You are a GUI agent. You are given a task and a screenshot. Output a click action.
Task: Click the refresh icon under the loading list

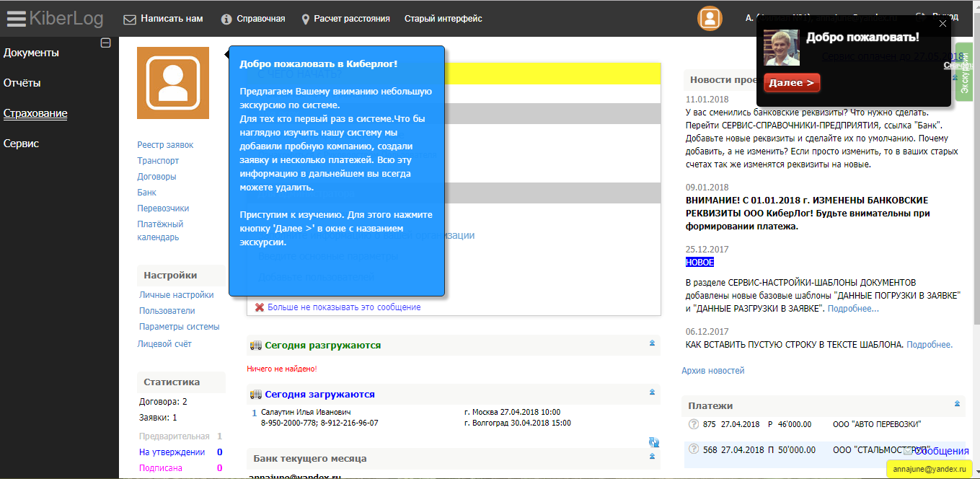(x=654, y=442)
